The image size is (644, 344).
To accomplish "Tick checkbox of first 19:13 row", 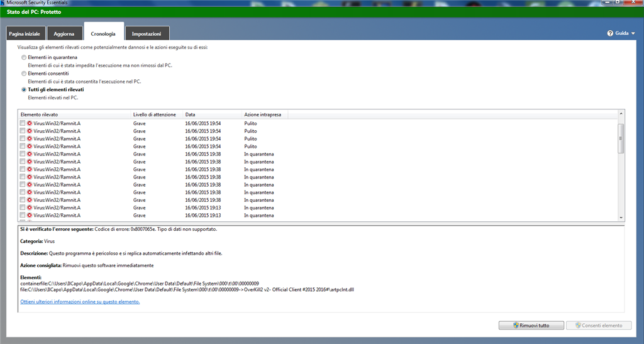I will pos(23,208).
